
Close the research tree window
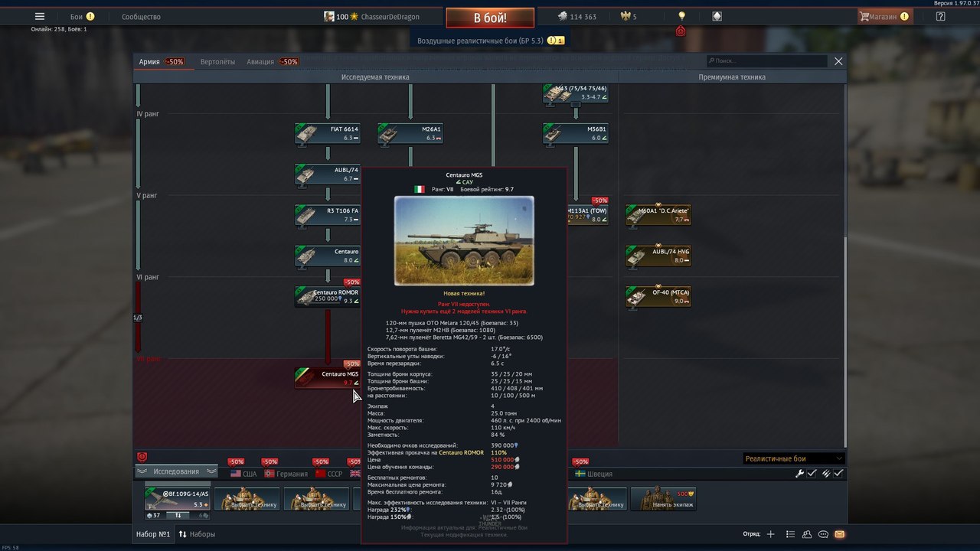[x=838, y=61]
